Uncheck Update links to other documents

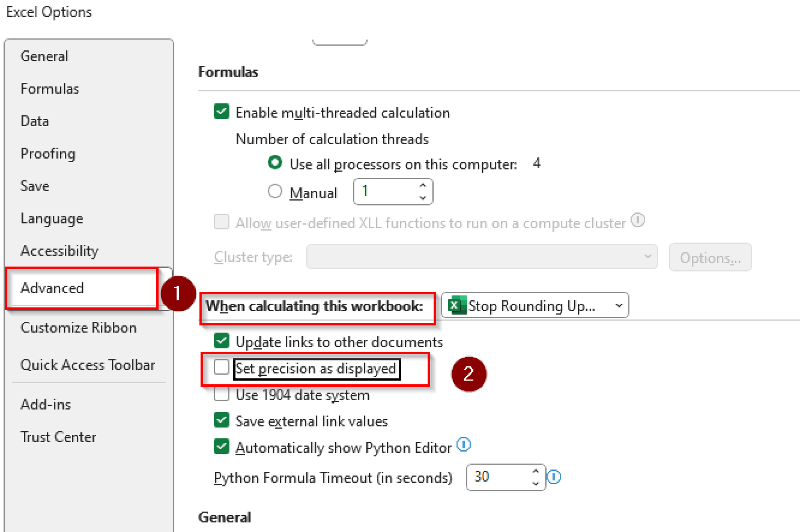(221, 341)
